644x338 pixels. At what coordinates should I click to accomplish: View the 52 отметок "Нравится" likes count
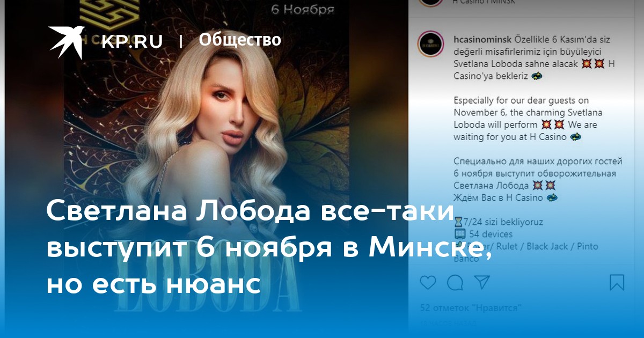pyautogui.click(x=471, y=308)
